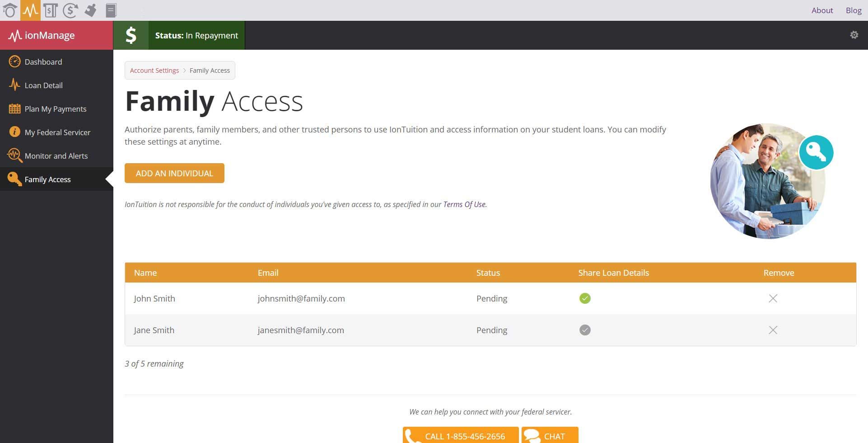Screen dimensions: 868x443
Task: Click the Name column header
Action: tap(145, 273)
